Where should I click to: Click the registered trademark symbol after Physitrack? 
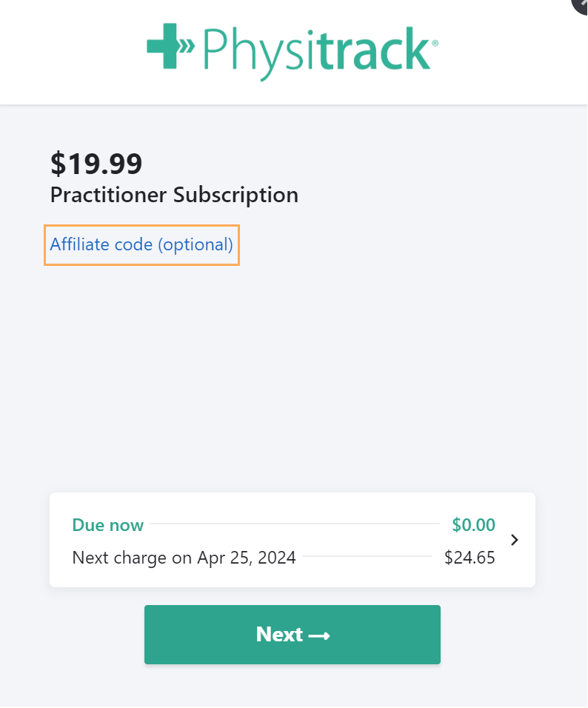point(435,44)
